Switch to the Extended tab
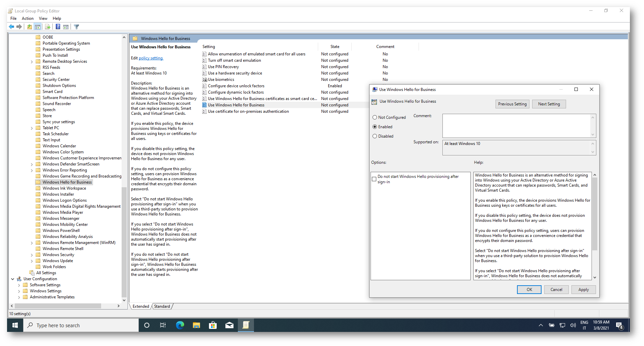The height and width of the screenshot is (346, 644). coord(141,306)
